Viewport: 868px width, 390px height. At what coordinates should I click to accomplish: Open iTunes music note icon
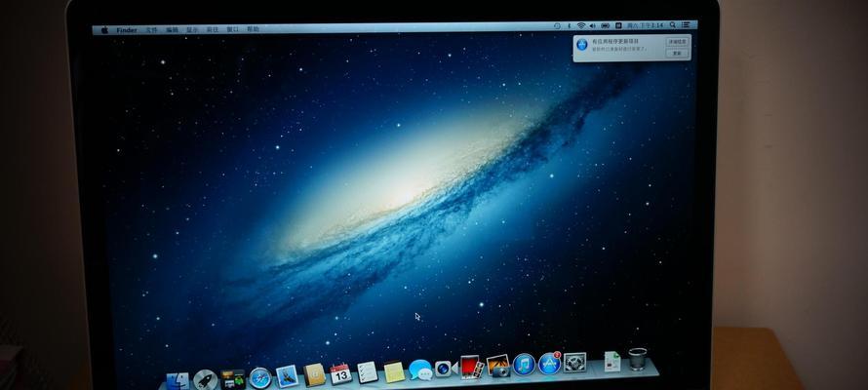coord(524,364)
